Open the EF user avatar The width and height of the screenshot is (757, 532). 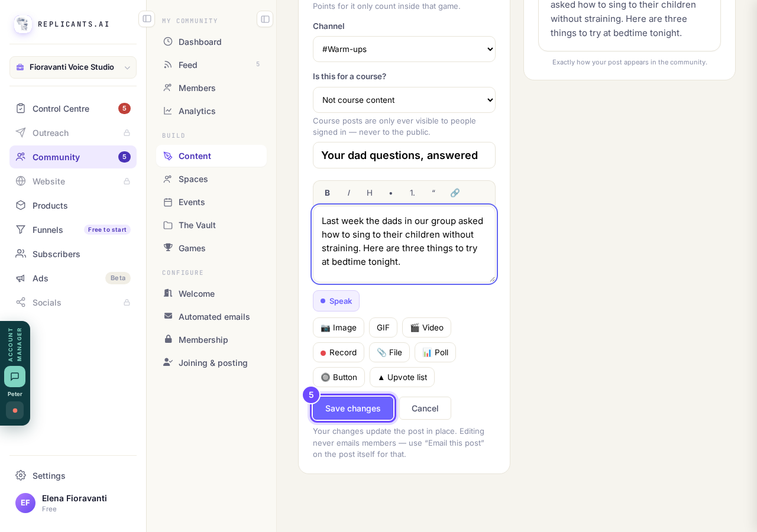(25, 503)
